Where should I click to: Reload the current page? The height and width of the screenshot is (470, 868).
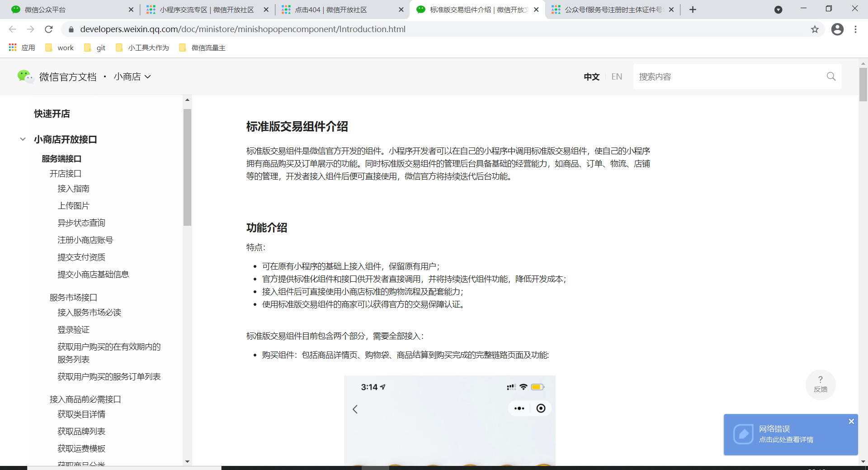point(49,29)
